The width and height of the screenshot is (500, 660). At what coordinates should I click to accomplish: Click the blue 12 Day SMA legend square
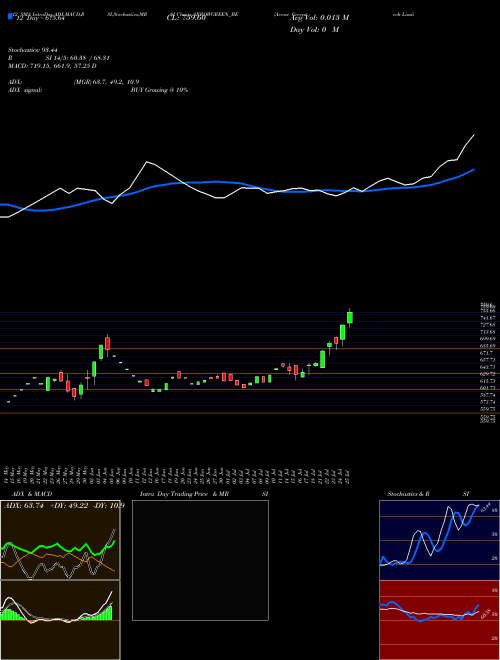(10, 17)
